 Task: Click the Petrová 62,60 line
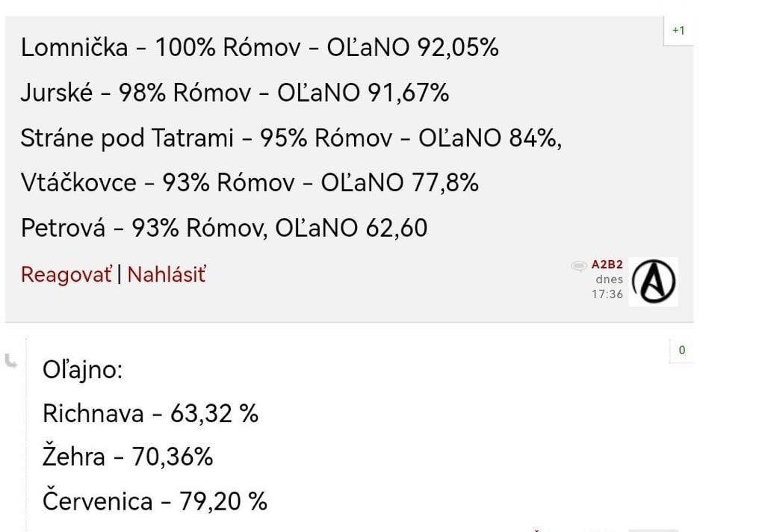[x=223, y=228]
